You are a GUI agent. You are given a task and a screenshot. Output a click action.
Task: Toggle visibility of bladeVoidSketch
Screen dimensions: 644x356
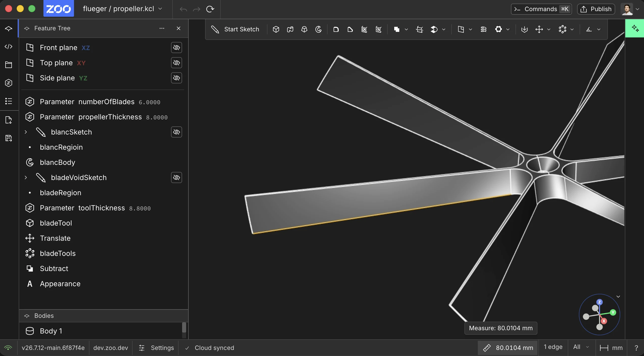177,177
